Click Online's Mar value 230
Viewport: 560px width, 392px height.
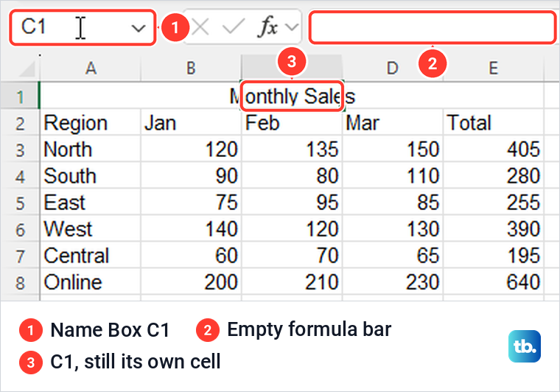[x=393, y=281]
